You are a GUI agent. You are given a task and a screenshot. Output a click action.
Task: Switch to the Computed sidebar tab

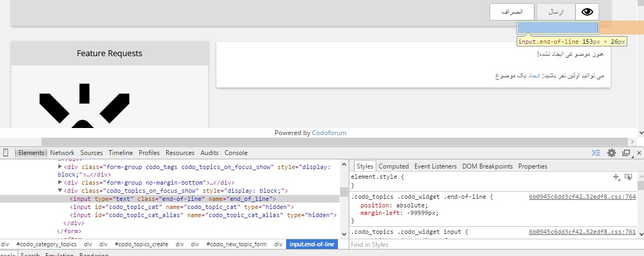point(394,166)
